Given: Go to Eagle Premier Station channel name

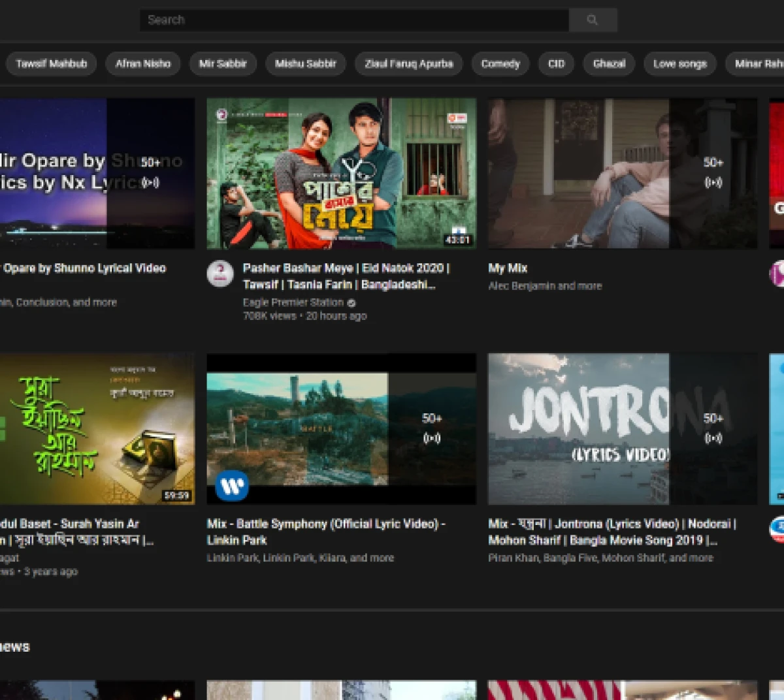Looking at the screenshot, I should [293, 302].
